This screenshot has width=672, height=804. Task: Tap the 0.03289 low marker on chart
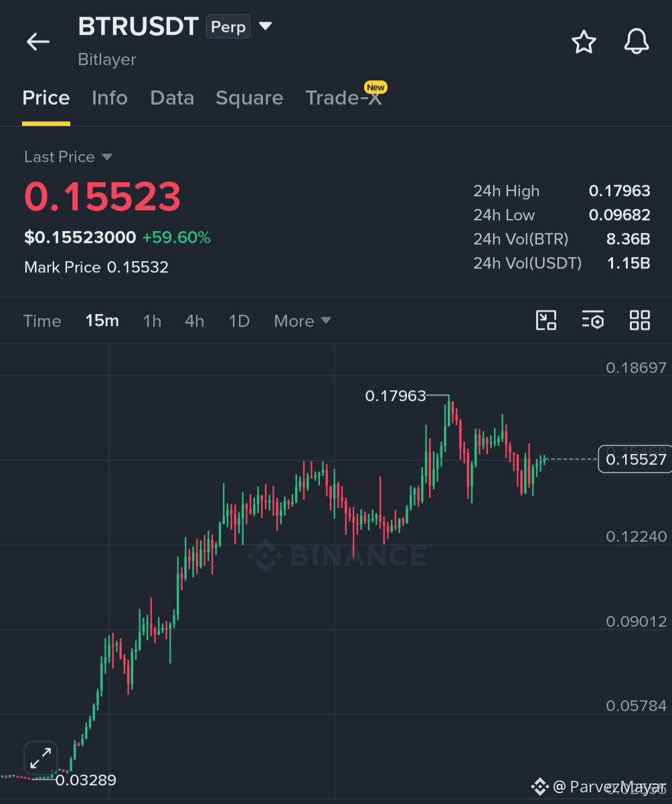point(86,781)
